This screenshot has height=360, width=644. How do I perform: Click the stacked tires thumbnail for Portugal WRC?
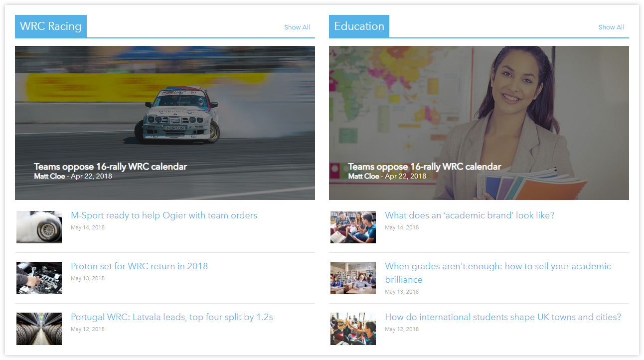[x=39, y=329]
